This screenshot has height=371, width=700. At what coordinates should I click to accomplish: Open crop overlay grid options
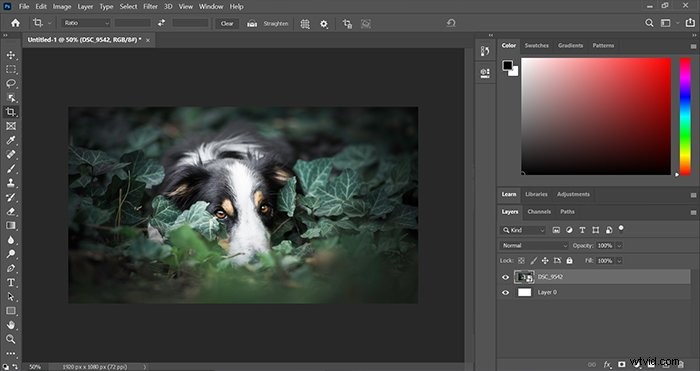[x=305, y=24]
